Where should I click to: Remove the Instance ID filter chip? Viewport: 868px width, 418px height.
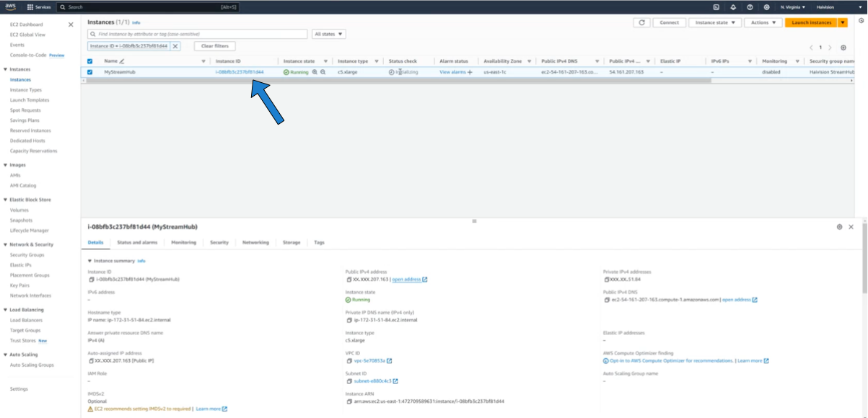click(175, 46)
